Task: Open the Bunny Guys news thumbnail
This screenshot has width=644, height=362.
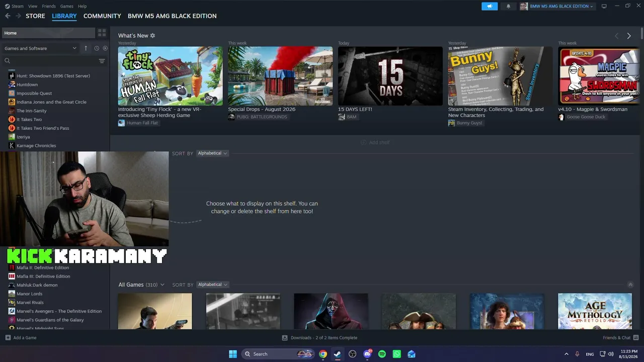Action: click(x=501, y=76)
